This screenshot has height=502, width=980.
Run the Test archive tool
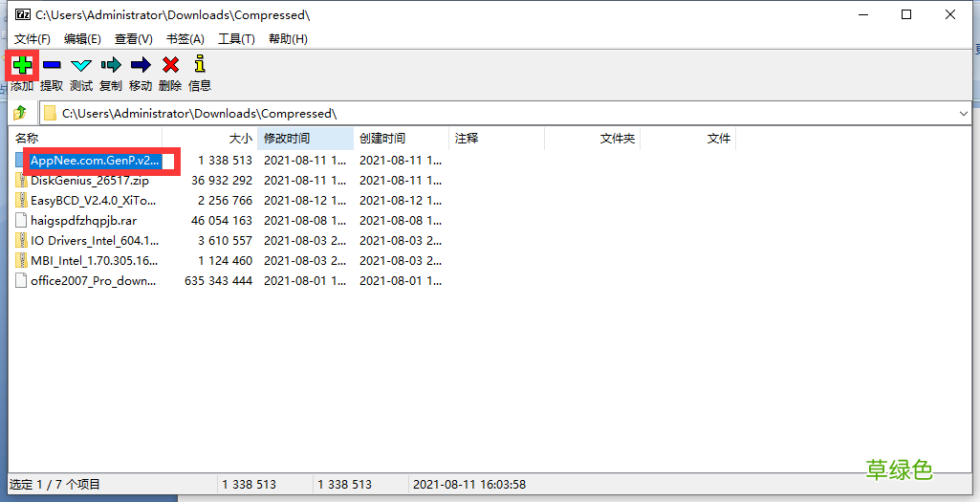(x=81, y=65)
